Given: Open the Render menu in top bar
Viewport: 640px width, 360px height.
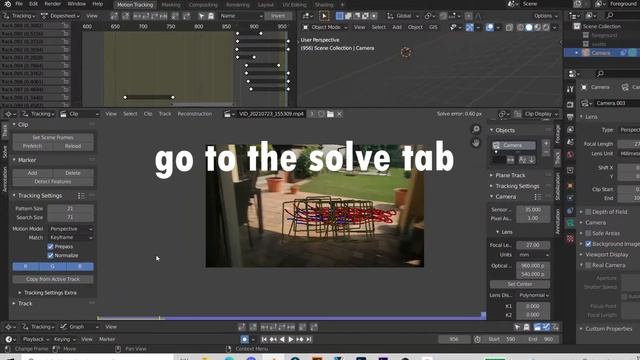Looking at the screenshot, I should point(53,4).
